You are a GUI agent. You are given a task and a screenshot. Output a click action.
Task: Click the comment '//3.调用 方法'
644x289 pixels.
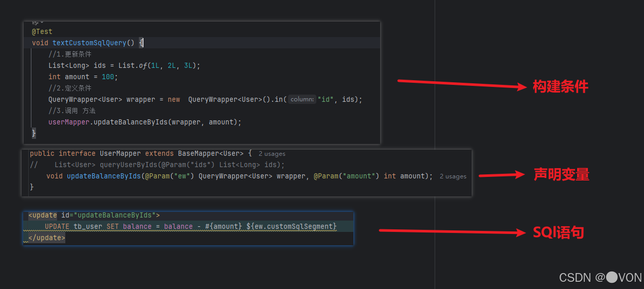tap(72, 111)
